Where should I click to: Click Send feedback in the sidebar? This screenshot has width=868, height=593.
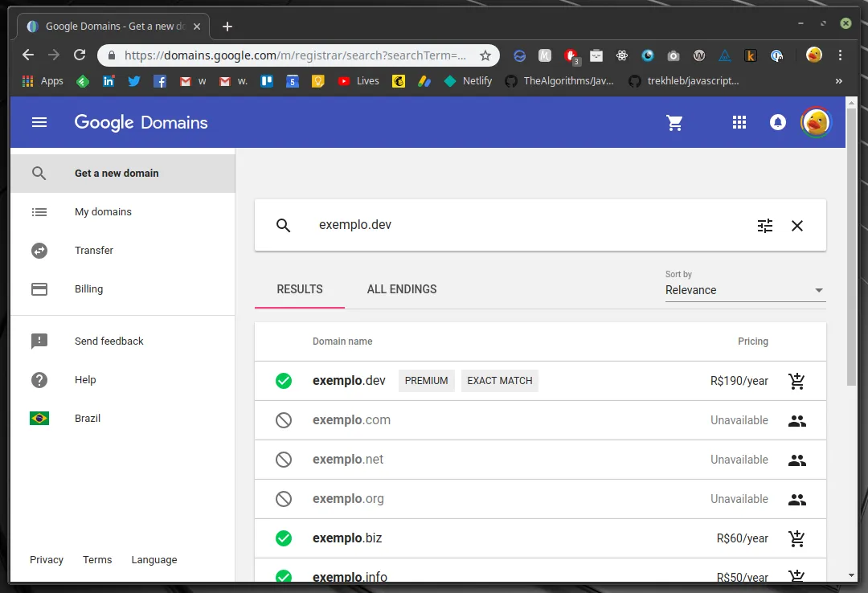(x=108, y=341)
